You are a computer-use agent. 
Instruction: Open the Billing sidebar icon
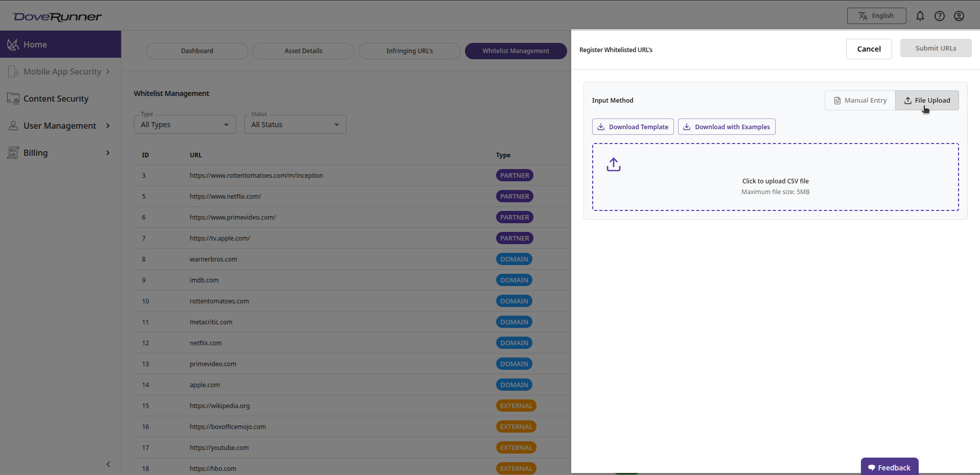(13, 152)
